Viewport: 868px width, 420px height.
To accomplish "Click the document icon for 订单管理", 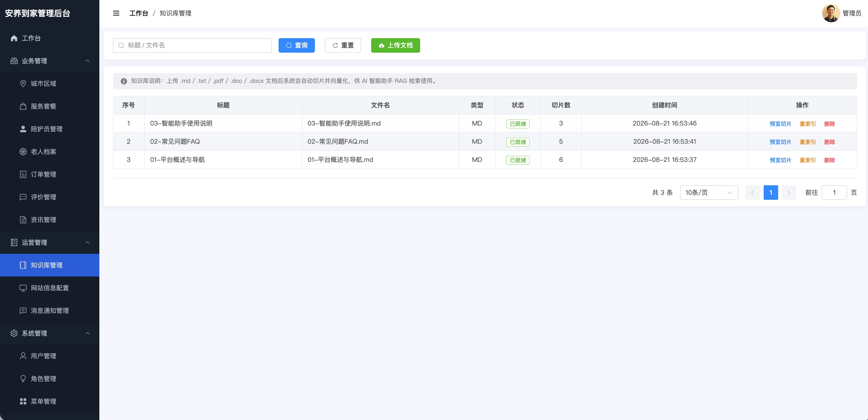I will [x=23, y=174].
